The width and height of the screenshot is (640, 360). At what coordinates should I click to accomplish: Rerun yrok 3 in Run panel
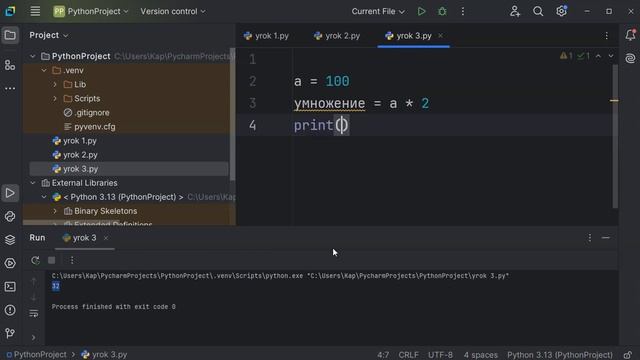coord(35,260)
